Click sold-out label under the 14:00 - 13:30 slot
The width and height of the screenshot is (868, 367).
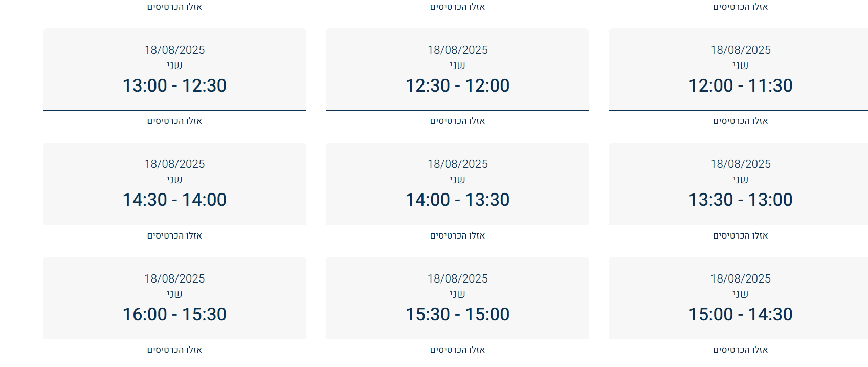point(457,236)
